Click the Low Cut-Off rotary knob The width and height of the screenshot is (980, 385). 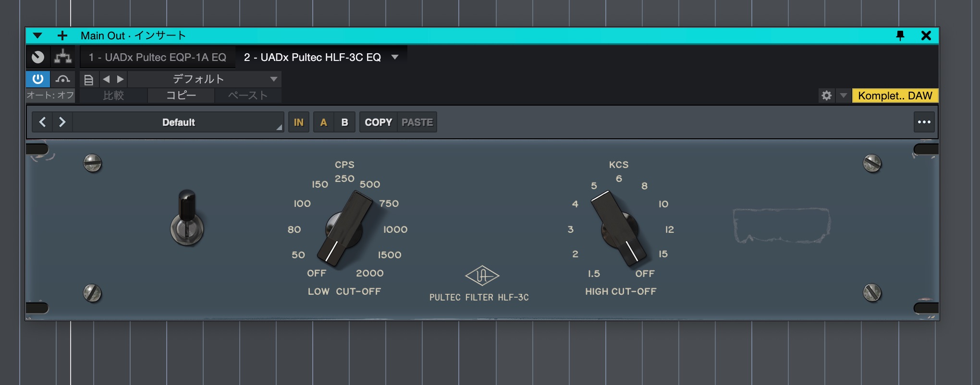click(344, 229)
